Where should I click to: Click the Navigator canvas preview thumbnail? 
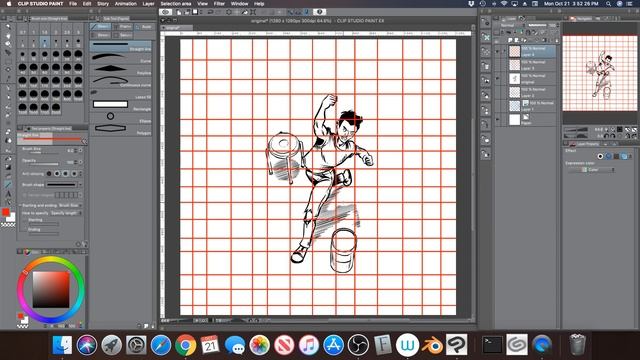(x=600, y=73)
